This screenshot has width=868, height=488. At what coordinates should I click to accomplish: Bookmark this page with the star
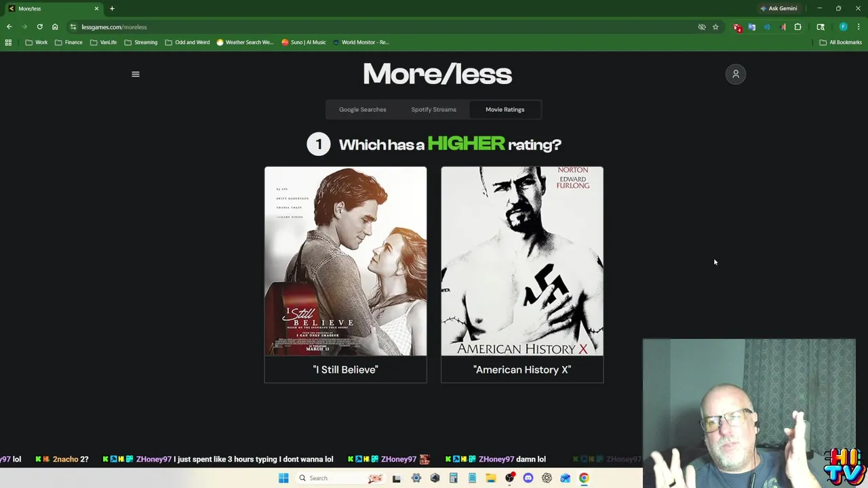(715, 27)
